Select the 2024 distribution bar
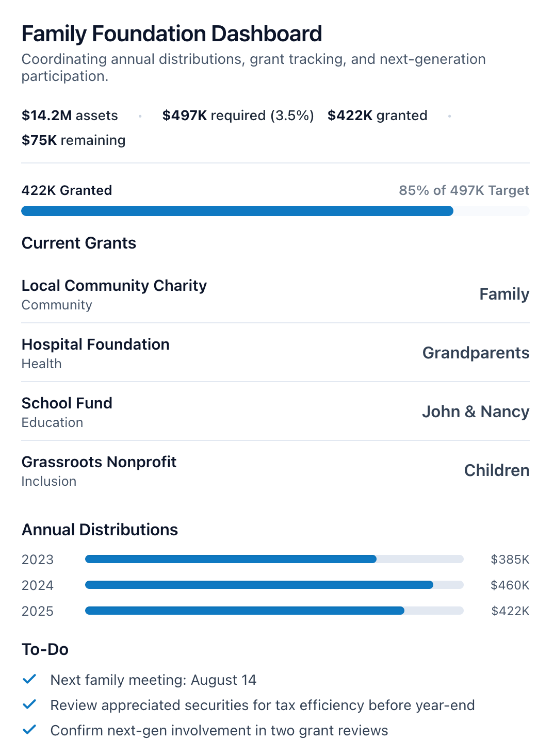The image size is (554, 756). [x=274, y=585]
